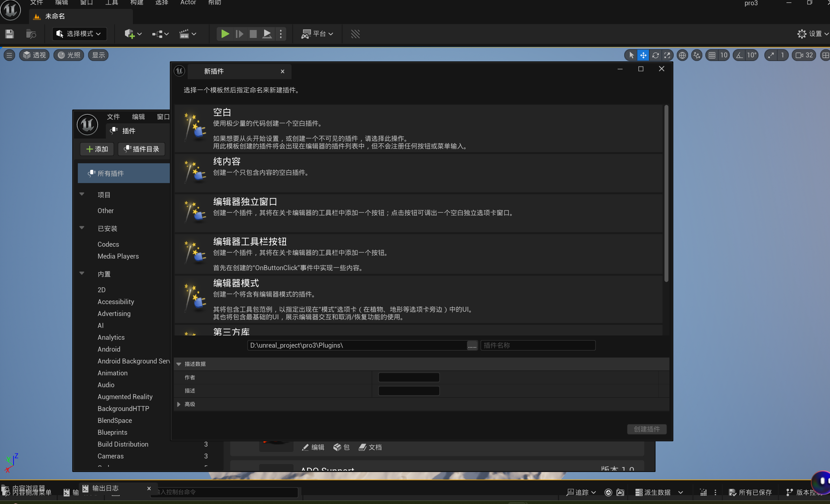Image resolution: width=830 pixels, height=504 pixels.
Task: Click the 插件名称 input field
Action: coord(538,345)
